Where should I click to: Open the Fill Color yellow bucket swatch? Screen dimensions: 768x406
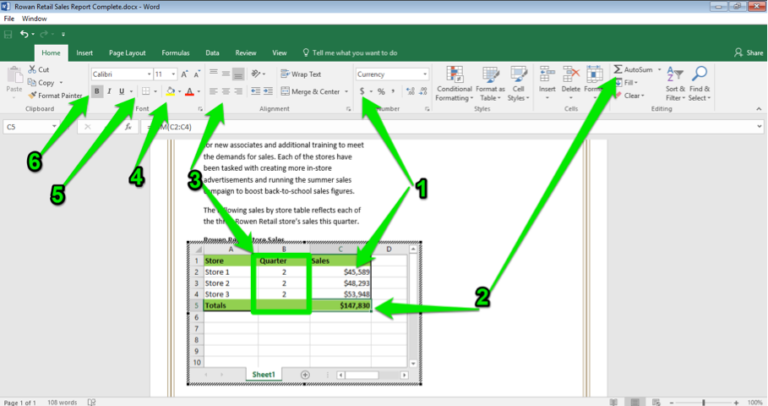coord(170,91)
